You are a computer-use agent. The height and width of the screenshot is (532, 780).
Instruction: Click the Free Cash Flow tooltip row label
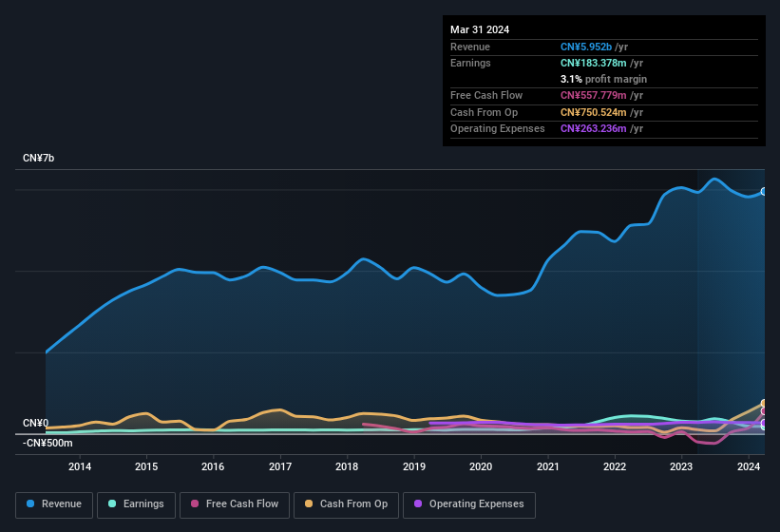point(486,95)
